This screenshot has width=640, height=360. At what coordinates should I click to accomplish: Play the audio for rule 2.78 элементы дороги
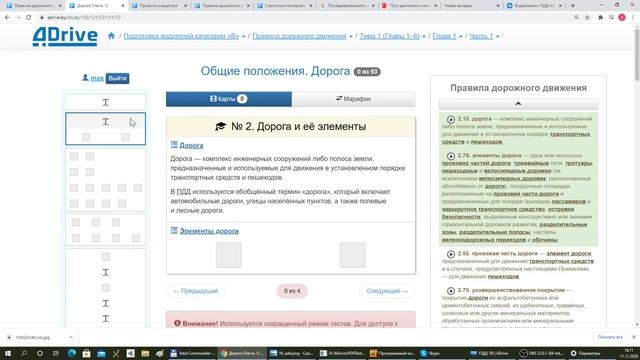tap(451, 156)
